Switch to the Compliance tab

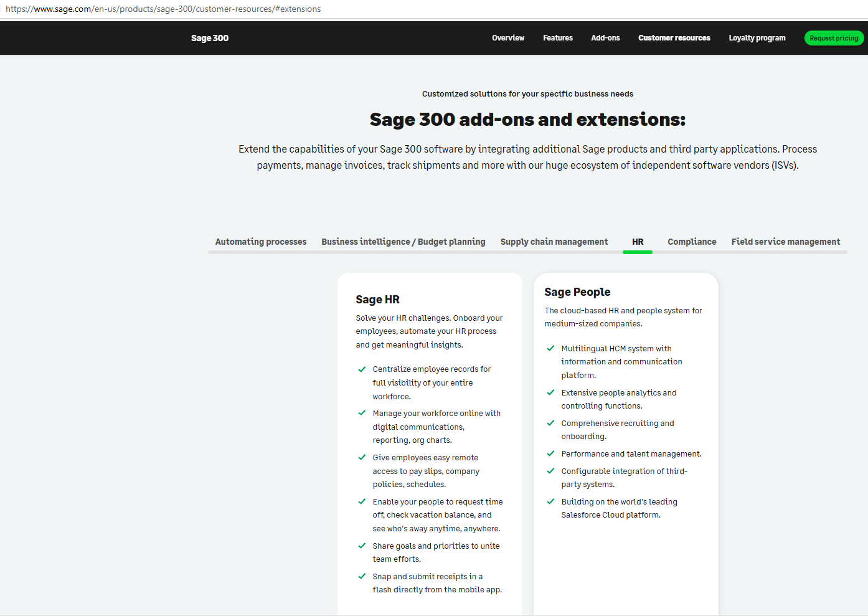click(692, 242)
